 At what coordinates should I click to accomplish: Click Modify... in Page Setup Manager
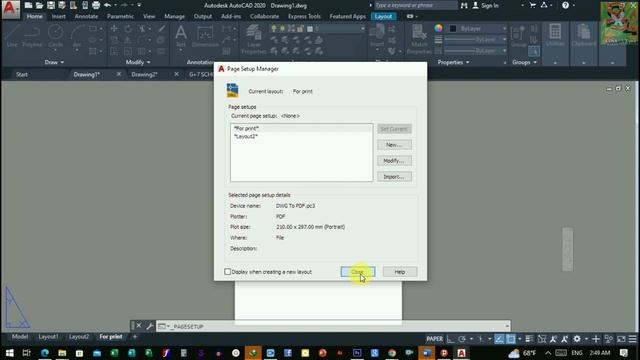pyautogui.click(x=394, y=161)
